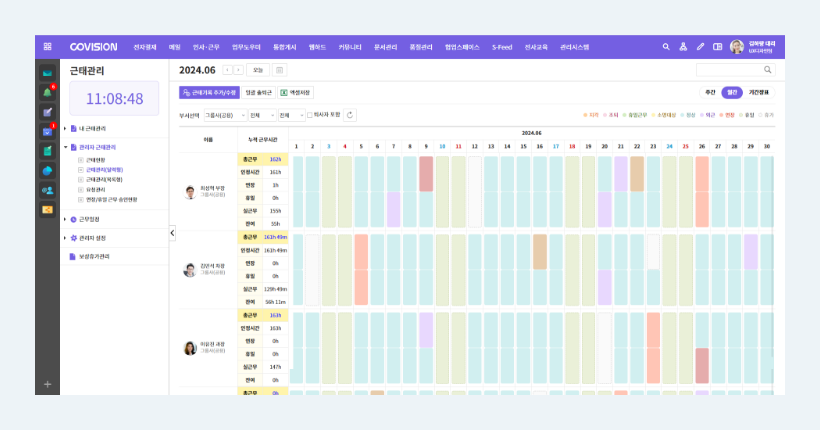This screenshot has width=820, height=430.
Task: Click the 11:08:48 clock display
Action: click(x=115, y=98)
